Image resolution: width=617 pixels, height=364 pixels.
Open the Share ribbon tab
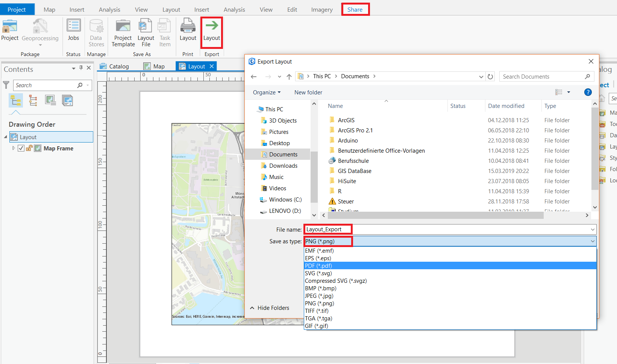coord(355,9)
